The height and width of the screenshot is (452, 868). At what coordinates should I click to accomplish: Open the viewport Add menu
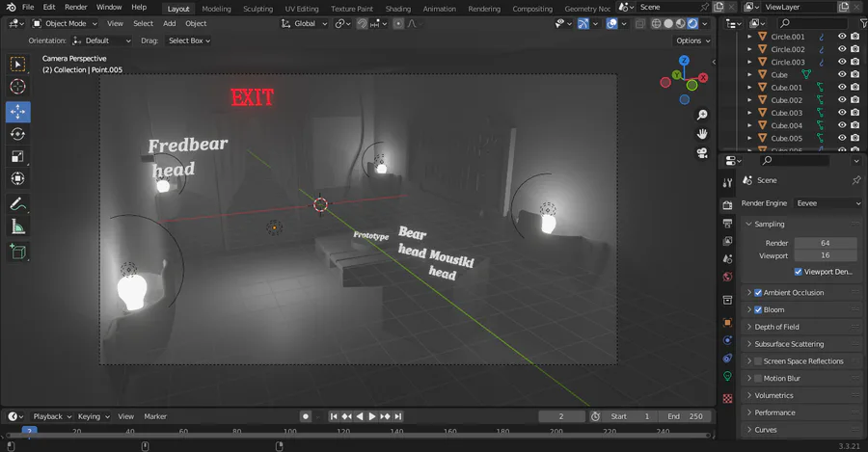pyautogui.click(x=170, y=24)
